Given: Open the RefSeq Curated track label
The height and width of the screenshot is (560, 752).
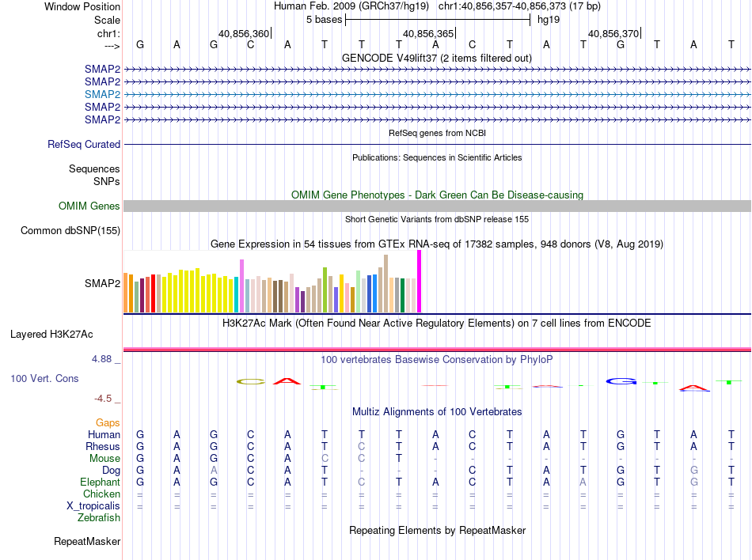Looking at the screenshot, I should 84,144.
